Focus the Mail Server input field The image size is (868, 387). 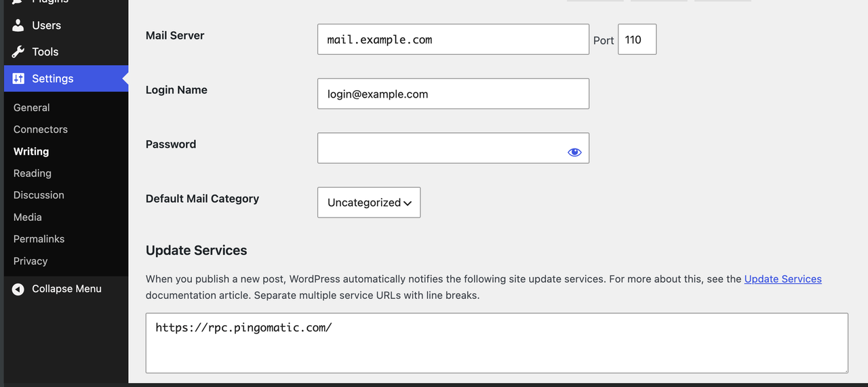click(453, 39)
